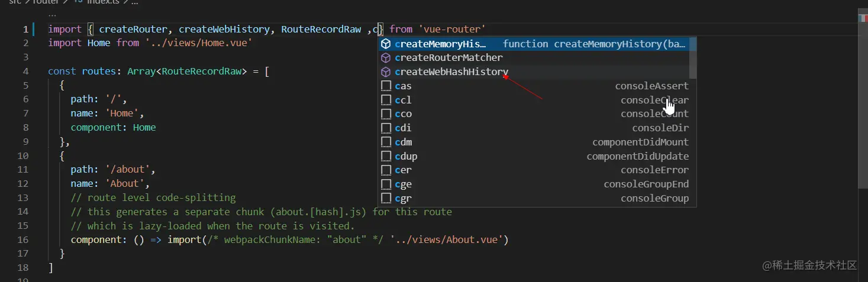Click the suggestion list scrollbar thumb

tap(693, 58)
